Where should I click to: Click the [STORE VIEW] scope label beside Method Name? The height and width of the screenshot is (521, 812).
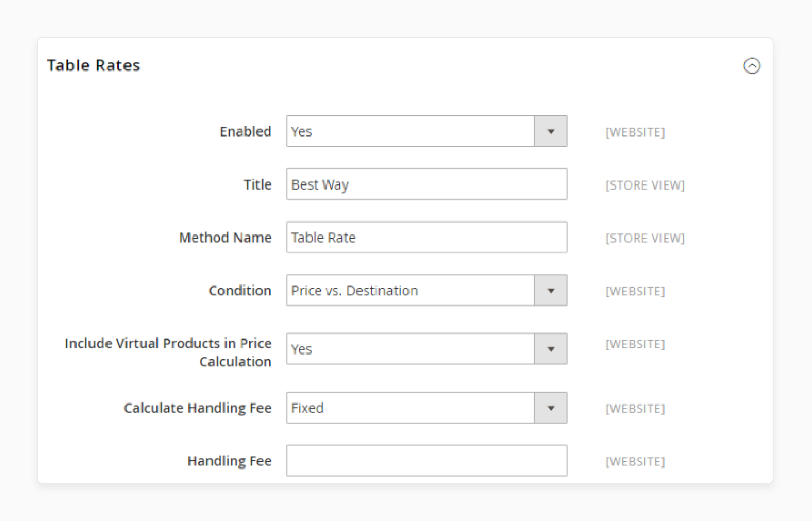pos(645,238)
